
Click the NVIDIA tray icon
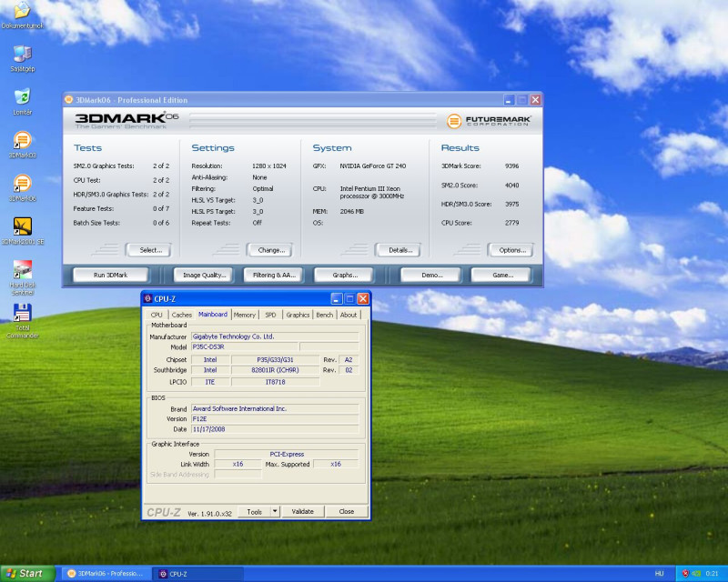point(696,574)
